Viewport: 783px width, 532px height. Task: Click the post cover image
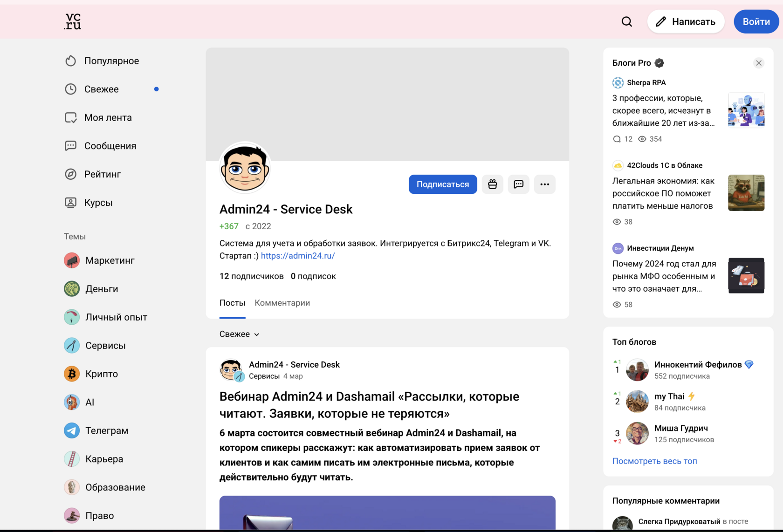click(x=387, y=512)
